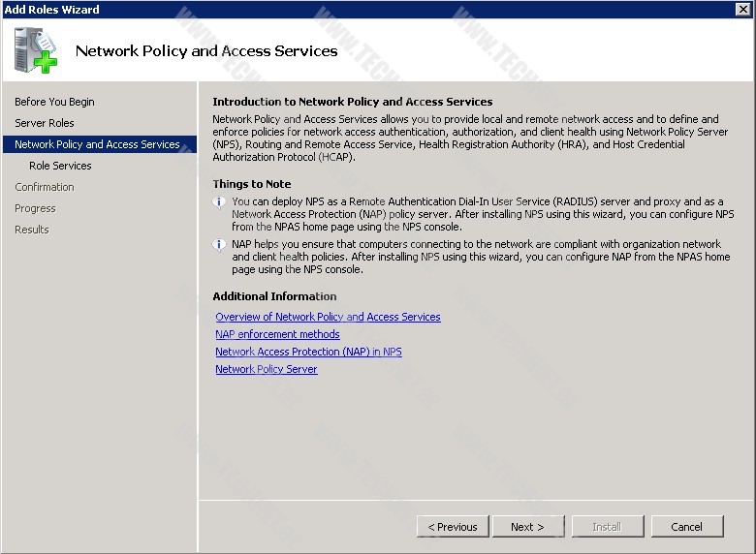Open the Role Services step

click(60, 166)
